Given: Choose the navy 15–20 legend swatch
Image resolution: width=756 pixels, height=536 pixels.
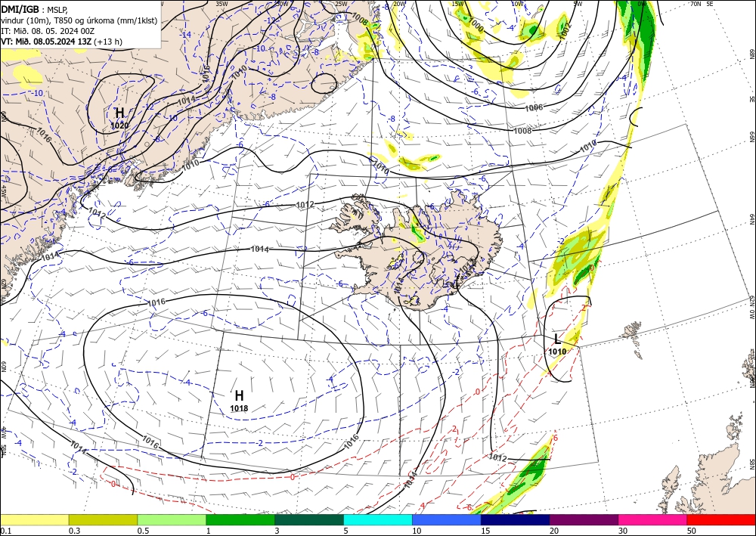Looking at the screenshot, I should (x=516, y=519).
